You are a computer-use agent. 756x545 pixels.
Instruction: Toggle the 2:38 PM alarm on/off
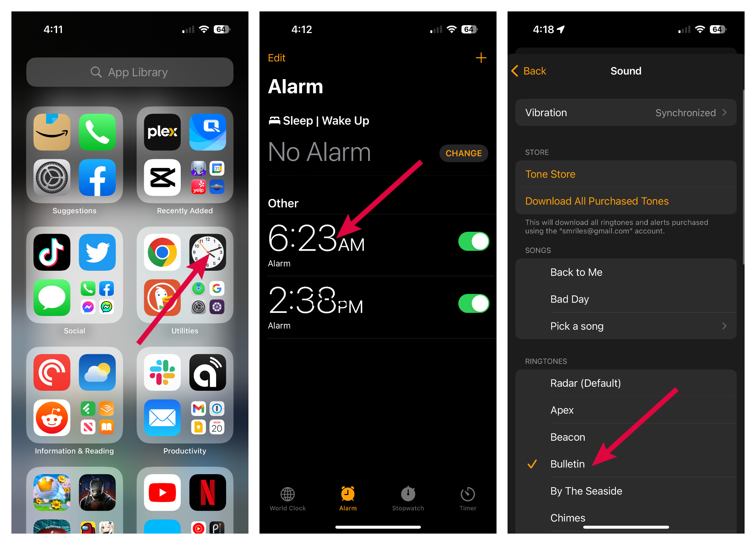(x=474, y=303)
